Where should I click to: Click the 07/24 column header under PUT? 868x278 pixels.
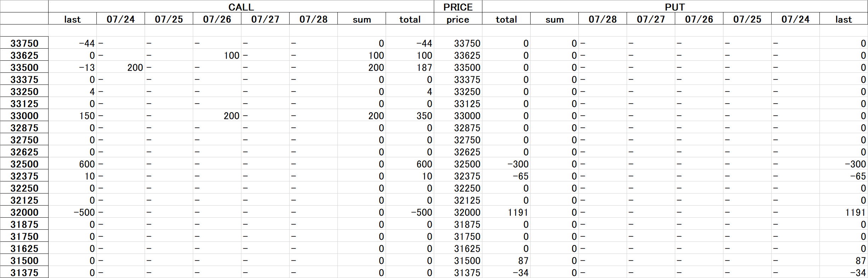795,19
